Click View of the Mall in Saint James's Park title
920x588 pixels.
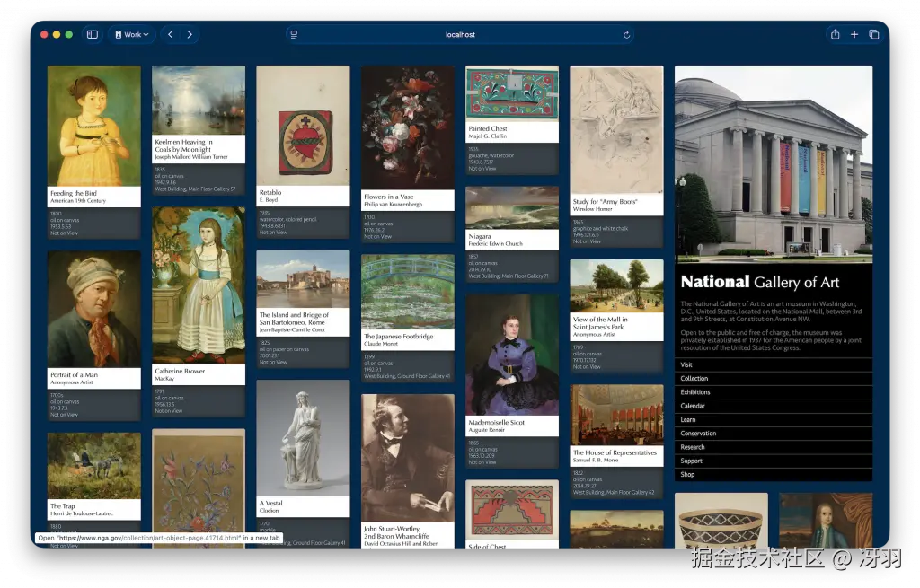pyautogui.click(x=600, y=323)
